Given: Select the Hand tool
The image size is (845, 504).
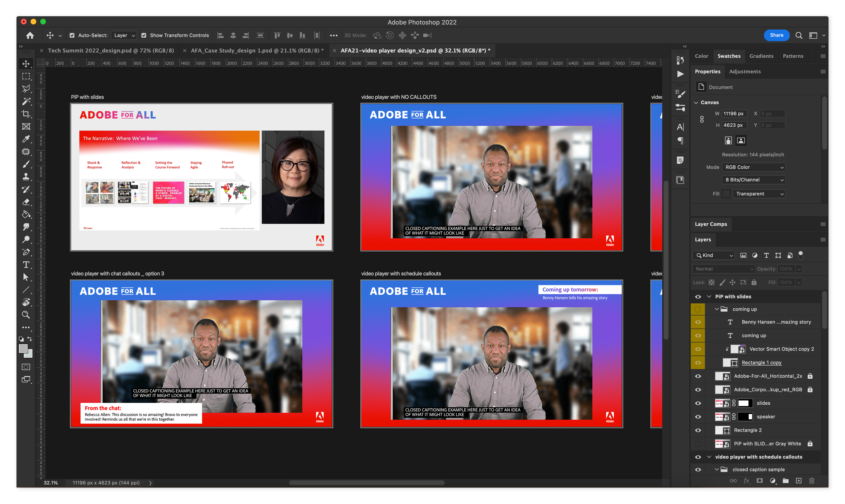Looking at the screenshot, I should 26,302.
